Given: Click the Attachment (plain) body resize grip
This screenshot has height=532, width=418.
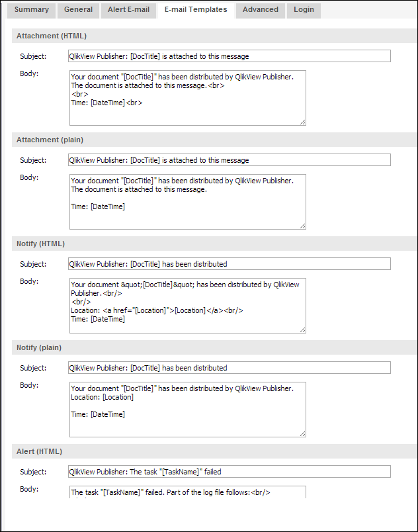Looking at the screenshot, I should [x=302, y=226].
